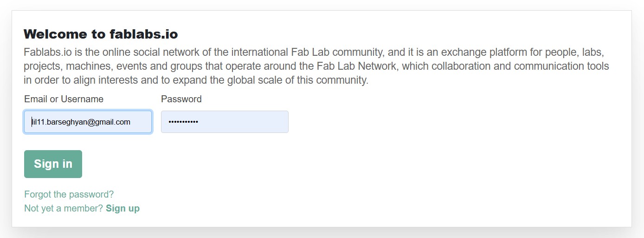
Task: Focus the Password input field
Action: pos(225,122)
